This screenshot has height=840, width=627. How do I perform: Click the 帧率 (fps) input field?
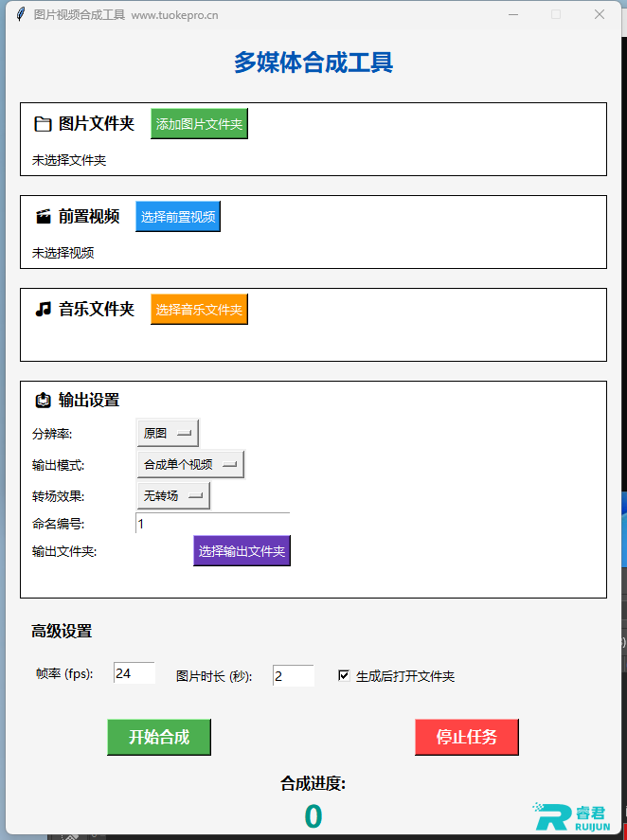point(134,673)
